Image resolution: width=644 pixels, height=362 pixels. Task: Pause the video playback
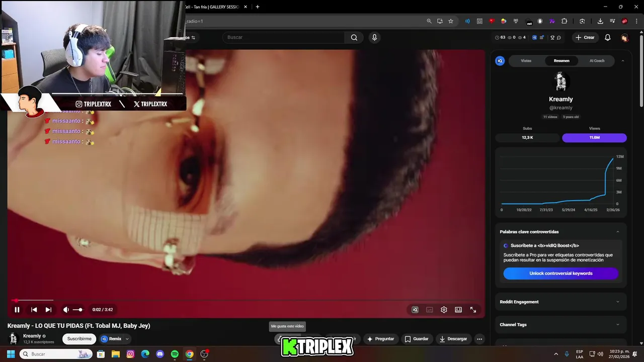tap(17, 310)
